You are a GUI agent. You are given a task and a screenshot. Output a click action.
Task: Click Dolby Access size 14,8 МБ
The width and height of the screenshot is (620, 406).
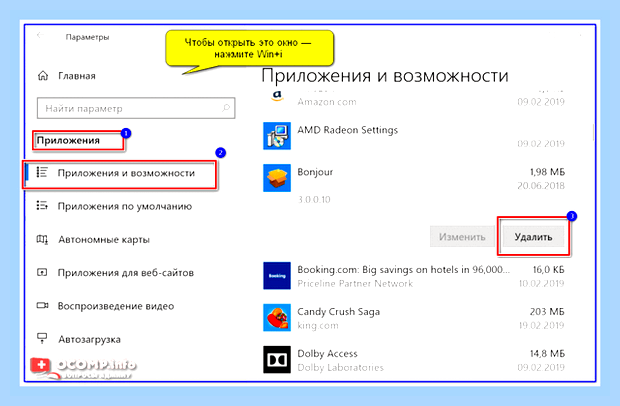click(x=547, y=354)
